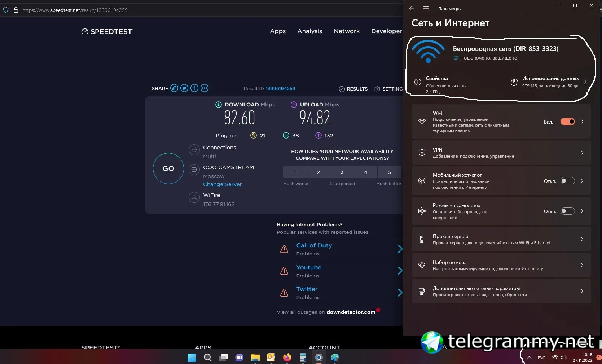The width and height of the screenshot is (602, 364).
Task: Go back in the Settings window
Action: point(412,8)
